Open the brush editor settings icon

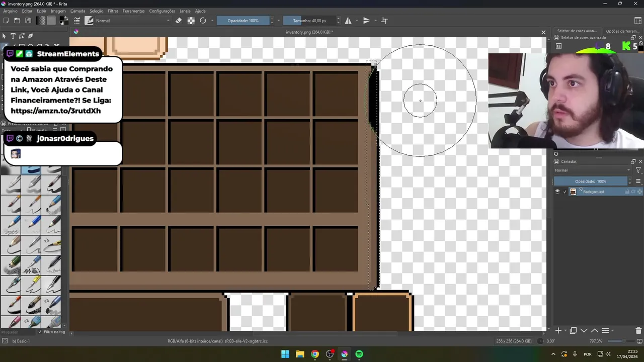tap(77, 21)
